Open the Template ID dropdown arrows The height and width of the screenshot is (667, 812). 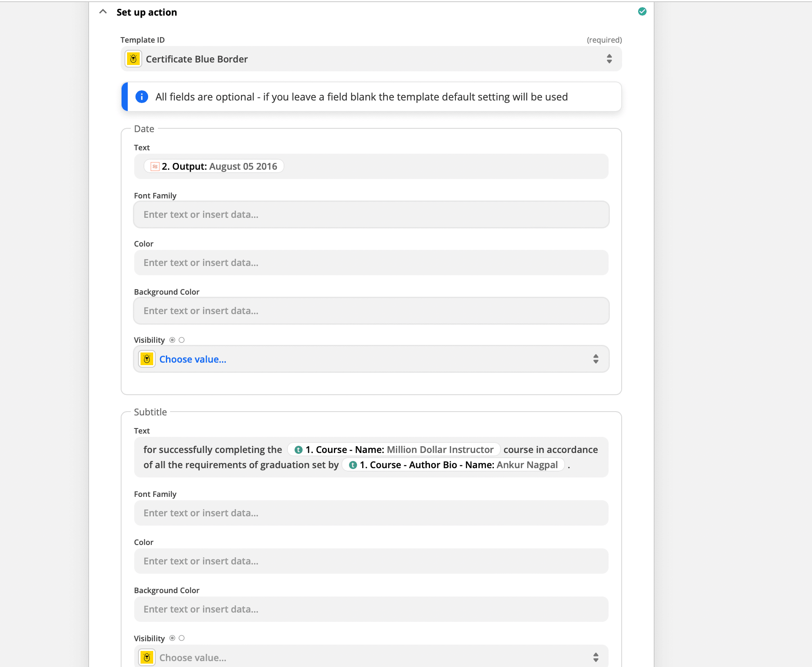(609, 59)
